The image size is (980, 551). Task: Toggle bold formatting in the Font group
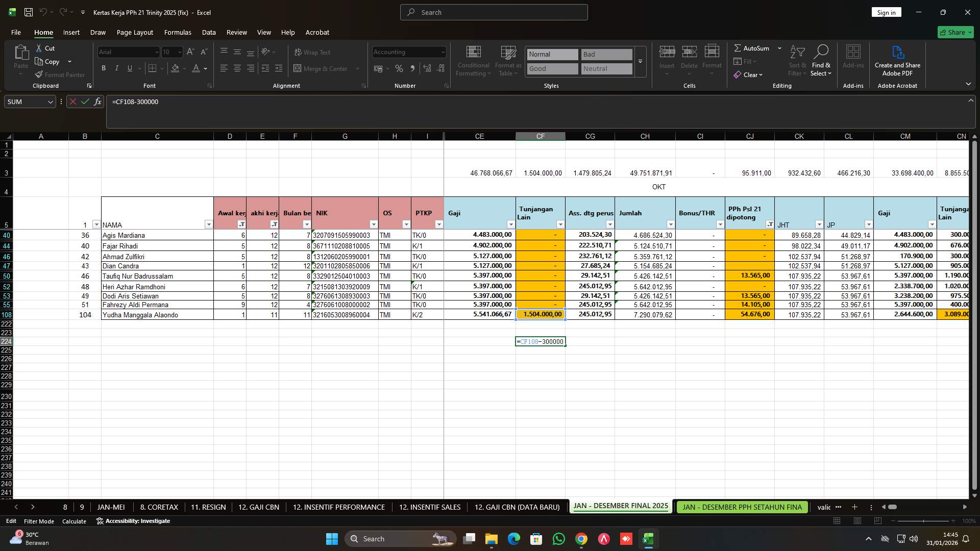103,68
